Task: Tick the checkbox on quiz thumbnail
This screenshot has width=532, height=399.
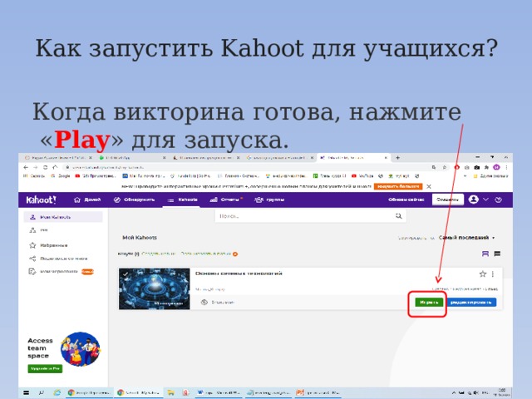Action: [126, 273]
